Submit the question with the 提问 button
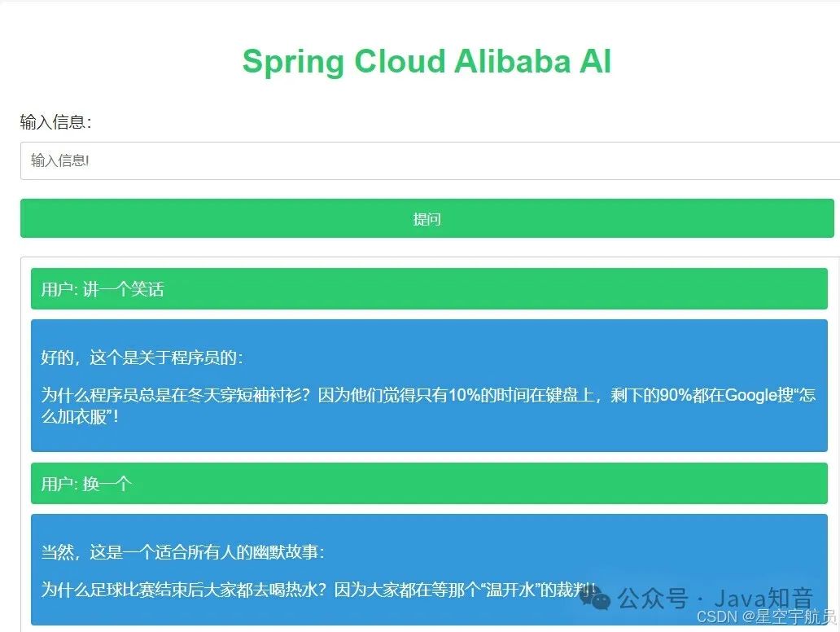The image size is (840, 632). (x=427, y=218)
